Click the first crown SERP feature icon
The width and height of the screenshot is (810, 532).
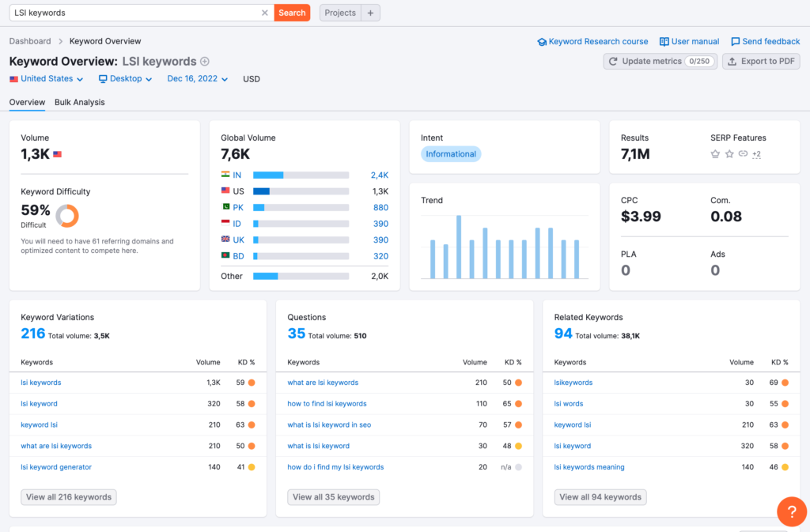coord(715,154)
